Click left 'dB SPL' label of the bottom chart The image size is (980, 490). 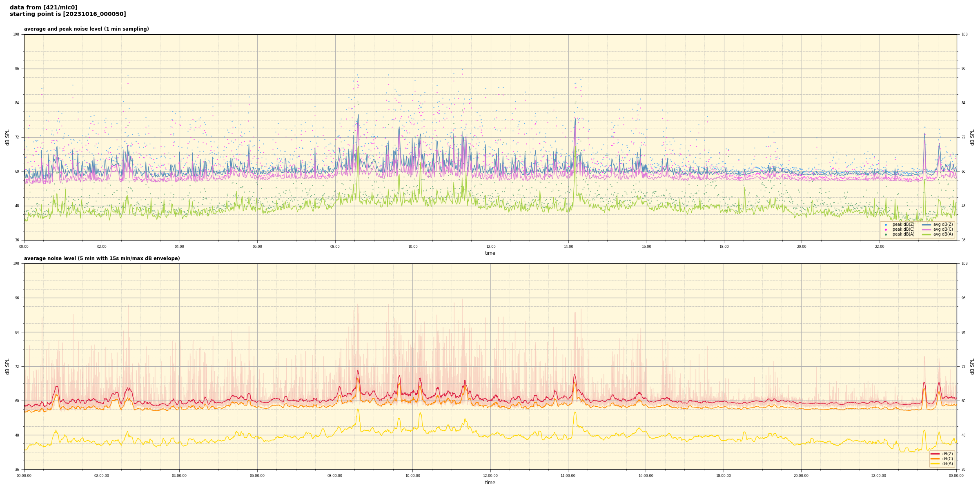pos(7,366)
